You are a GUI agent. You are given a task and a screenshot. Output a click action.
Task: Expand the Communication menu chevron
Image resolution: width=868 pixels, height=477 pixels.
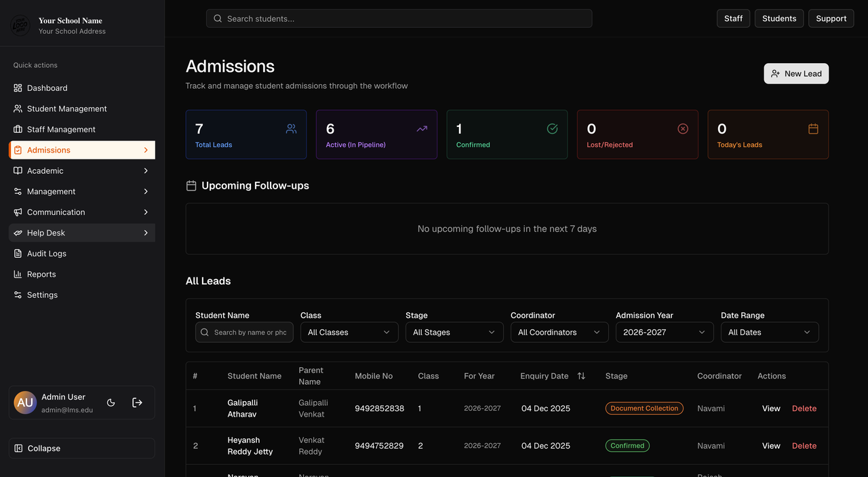146,212
